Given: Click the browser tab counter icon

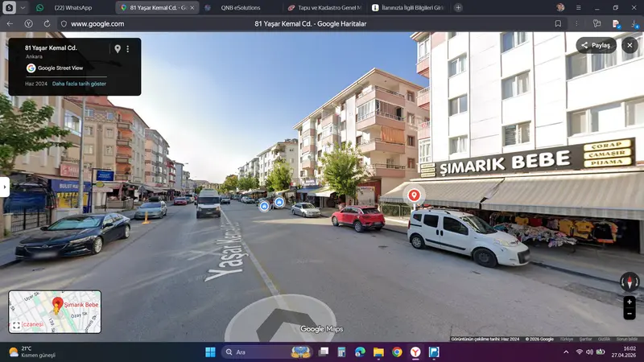Looking at the screenshot, I should (9, 7).
